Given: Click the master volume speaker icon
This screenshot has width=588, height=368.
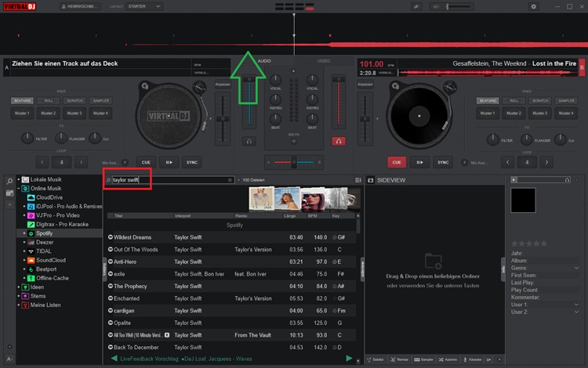Looking at the screenshot, I should [x=435, y=6].
